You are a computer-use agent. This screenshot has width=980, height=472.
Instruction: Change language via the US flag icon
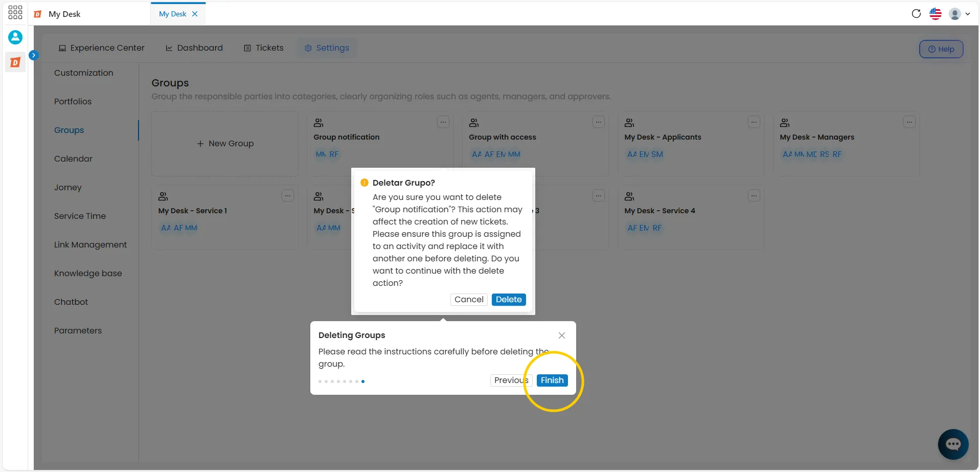coord(936,14)
